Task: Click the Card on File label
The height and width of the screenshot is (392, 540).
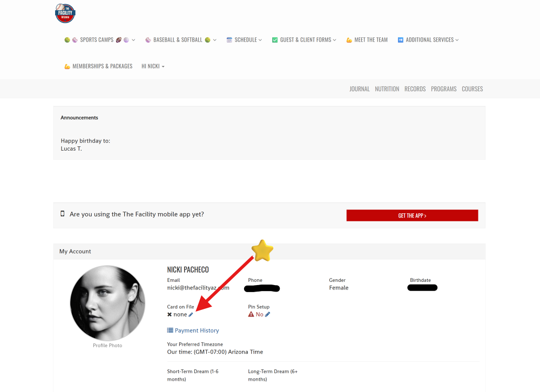Action: [x=180, y=307]
